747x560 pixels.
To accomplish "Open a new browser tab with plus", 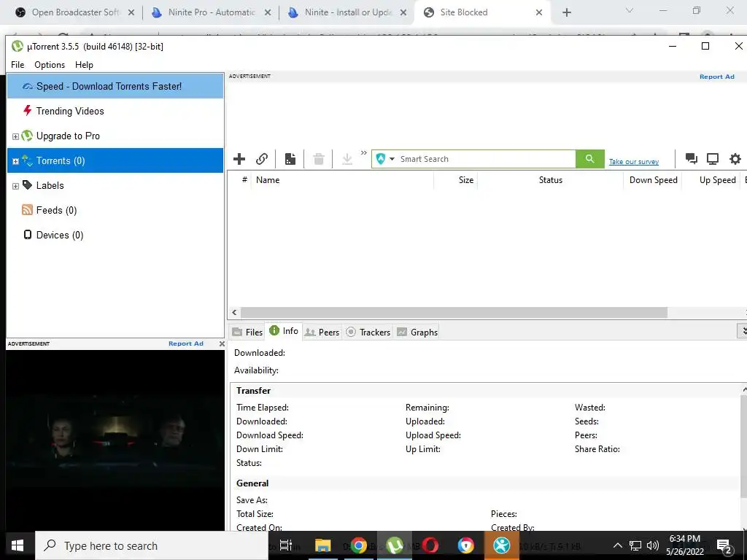I will click(x=566, y=12).
